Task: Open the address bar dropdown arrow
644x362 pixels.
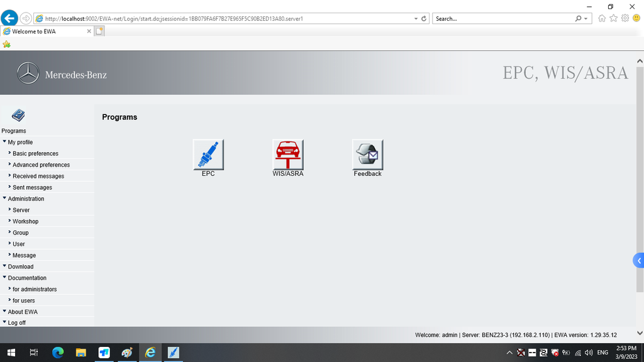Action: pos(416,19)
